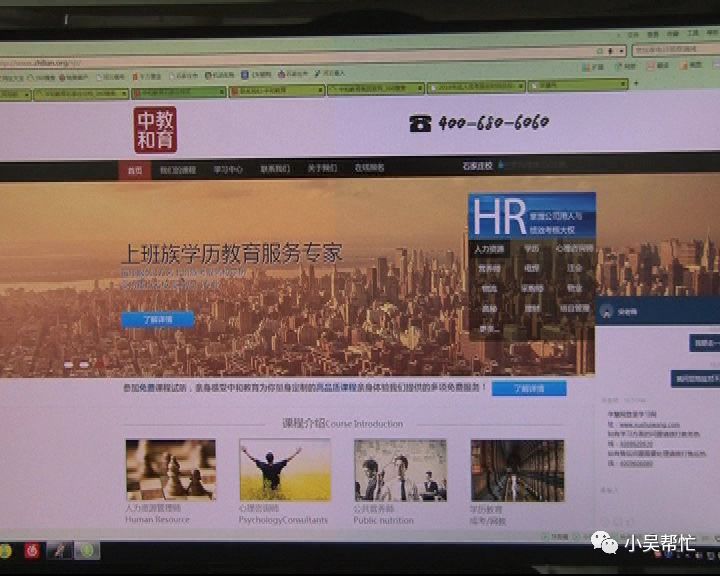Select the first white carousel indicator dot
The height and width of the screenshot is (576, 720).
(x=68, y=365)
